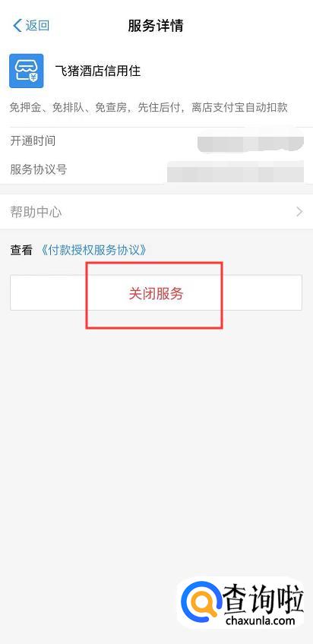This screenshot has height=644, width=313.
Task: Click the red 关闭服务 button
Action: 156,293
